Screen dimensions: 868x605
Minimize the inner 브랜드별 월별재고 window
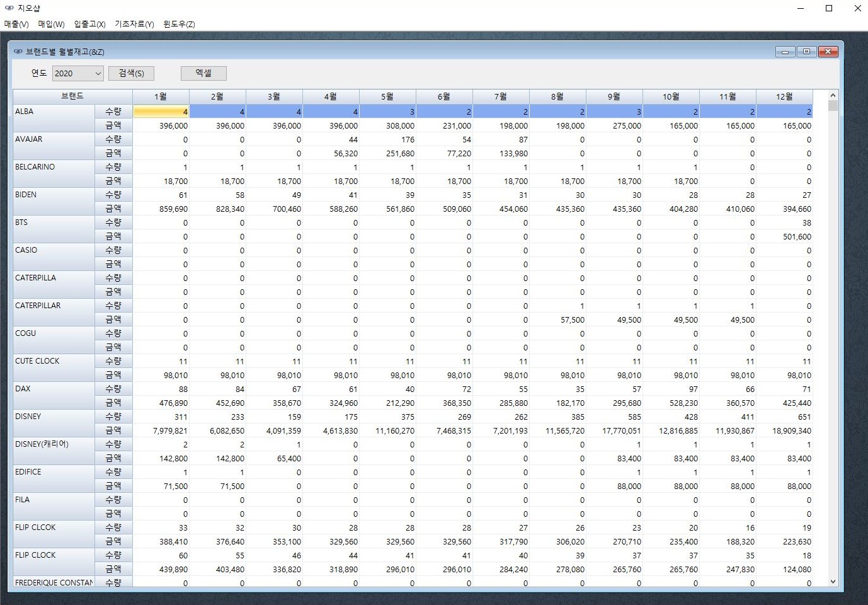785,52
